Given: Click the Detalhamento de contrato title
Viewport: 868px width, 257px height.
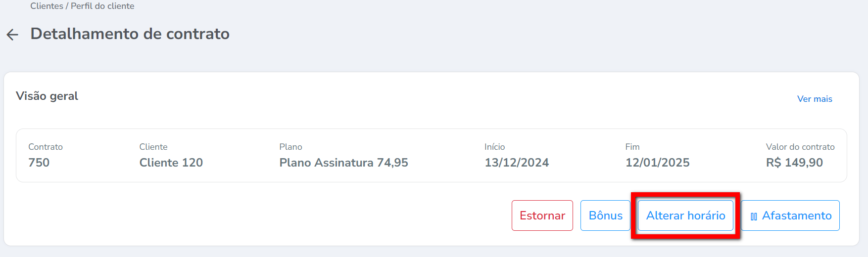Looking at the screenshot, I should [x=130, y=34].
